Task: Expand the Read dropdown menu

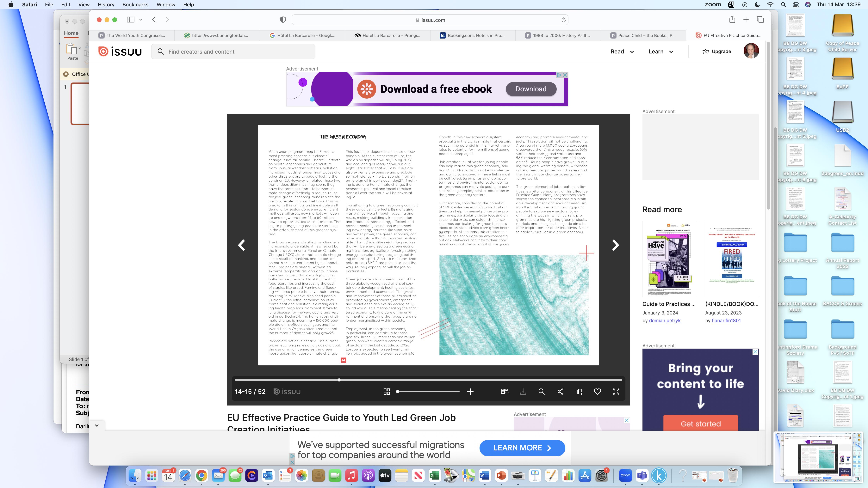Action: point(622,52)
